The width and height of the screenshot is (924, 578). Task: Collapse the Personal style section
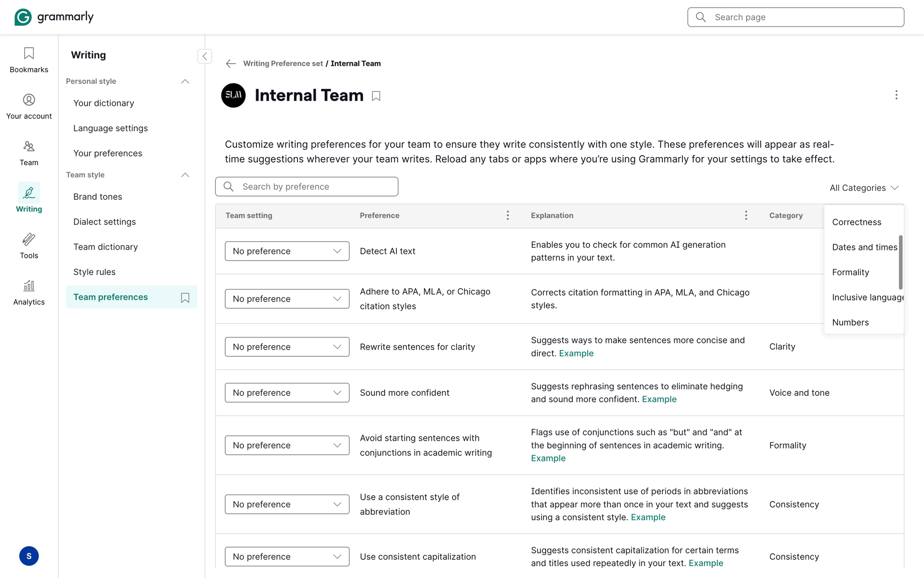(185, 81)
